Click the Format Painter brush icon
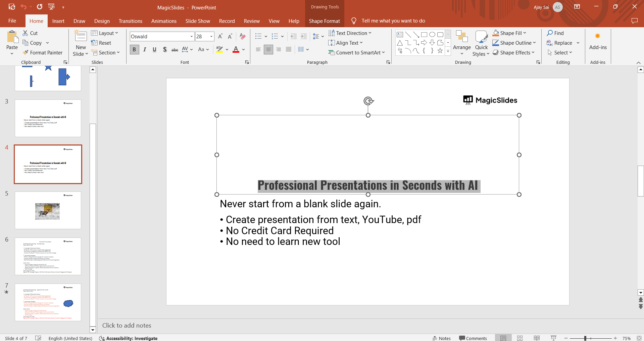The image size is (644, 341). 26,53
